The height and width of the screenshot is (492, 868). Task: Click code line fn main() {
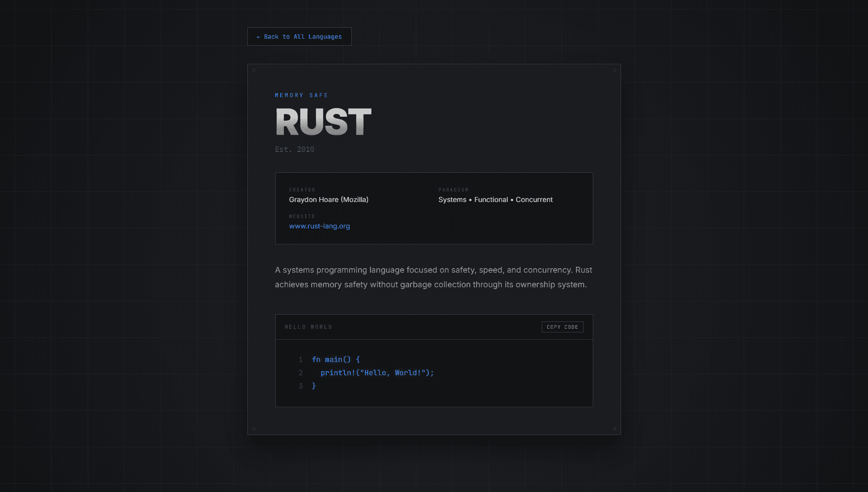coord(336,359)
